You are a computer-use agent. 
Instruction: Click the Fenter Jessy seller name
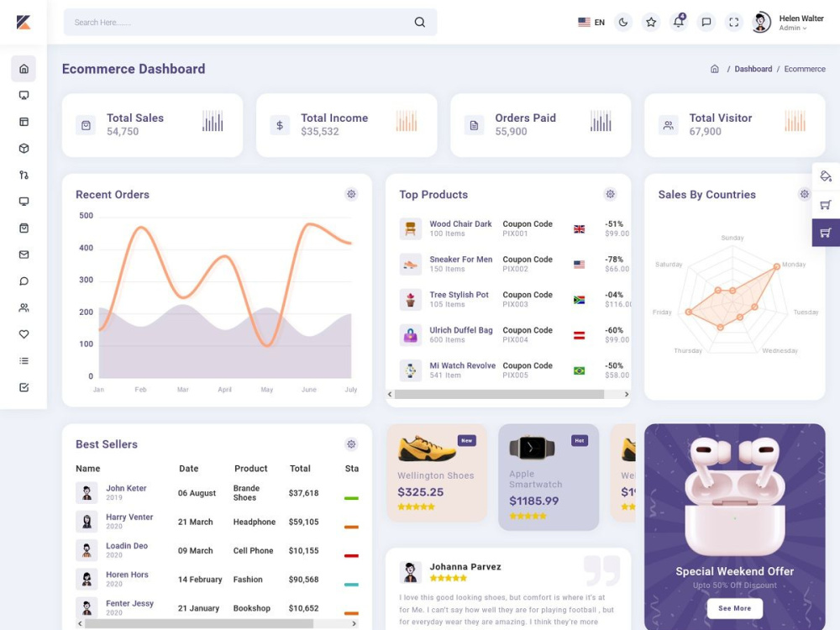(x=129, y=603)
